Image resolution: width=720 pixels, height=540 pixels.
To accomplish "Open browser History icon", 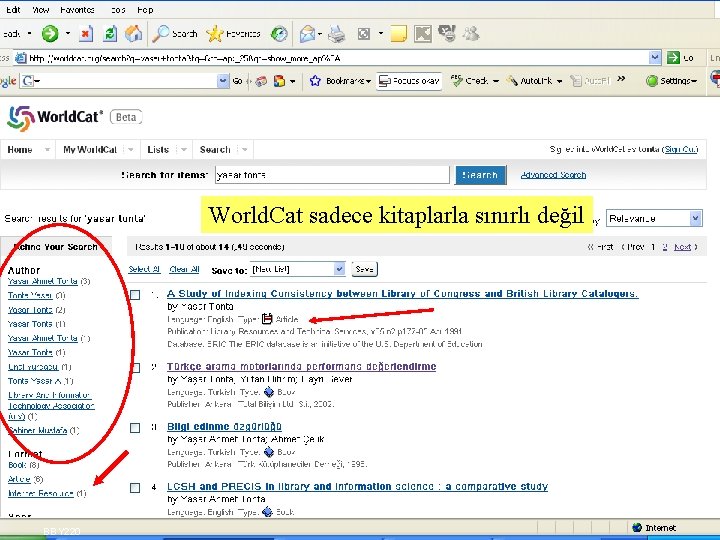I will [x=279, y=34].
